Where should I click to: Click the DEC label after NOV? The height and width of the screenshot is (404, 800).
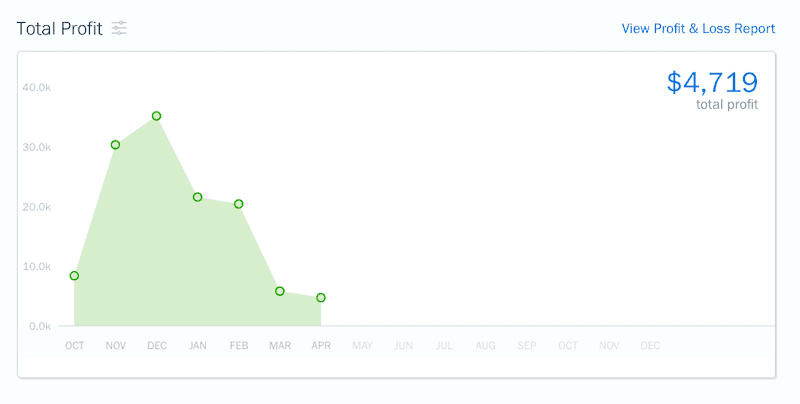click(157, 346)
